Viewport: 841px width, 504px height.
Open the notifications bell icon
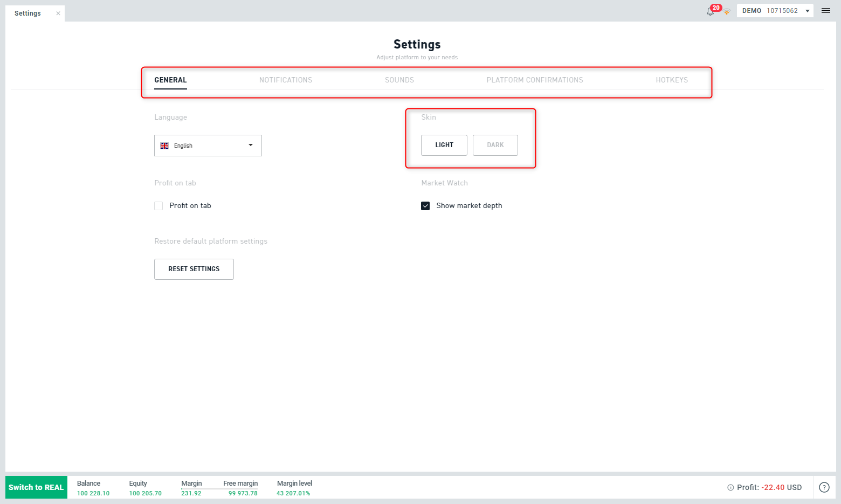pos(710,11)
